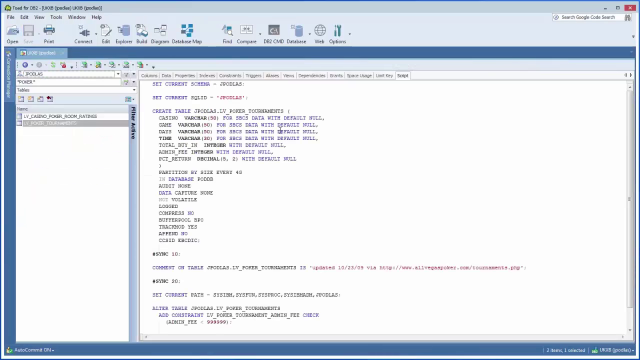Click the binoculars icon next to Google search
The height and width of the screenshot is (360, 640).
pos(628,17)
